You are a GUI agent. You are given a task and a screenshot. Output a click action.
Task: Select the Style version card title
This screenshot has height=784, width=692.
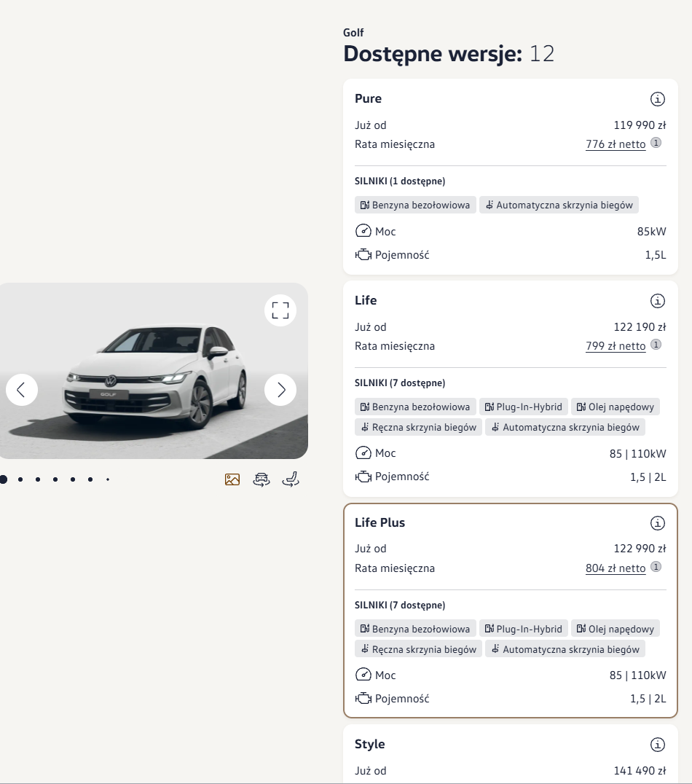(369, 744)
